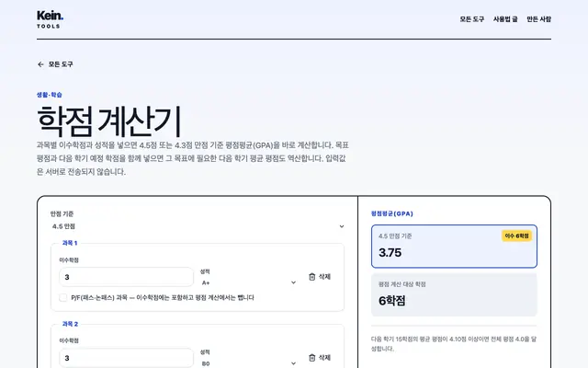Open the Kein Tools logo home link

[x=50, y=19]
